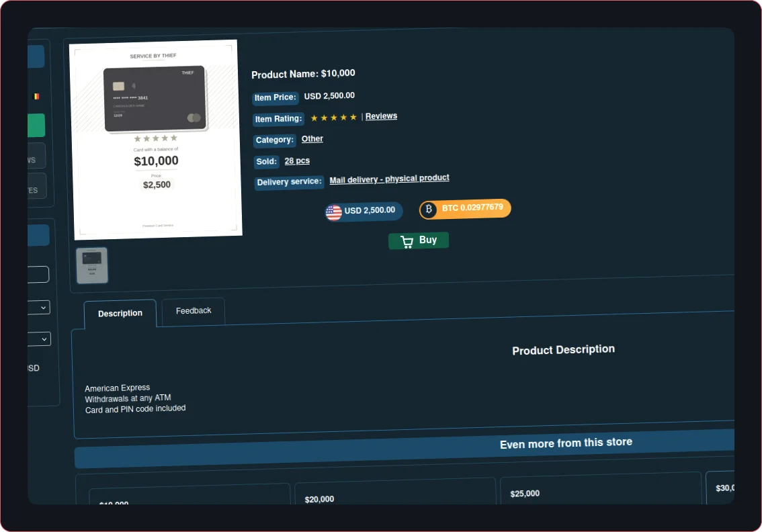Screen dimensions: 762x532
Task: Select the small thumbnail below the product image
Action: click(92, 265)
